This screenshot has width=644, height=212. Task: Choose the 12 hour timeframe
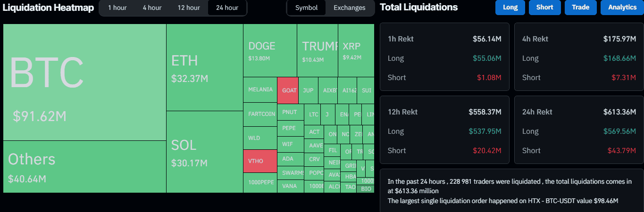pyautogui.click(x=189, y=8)
